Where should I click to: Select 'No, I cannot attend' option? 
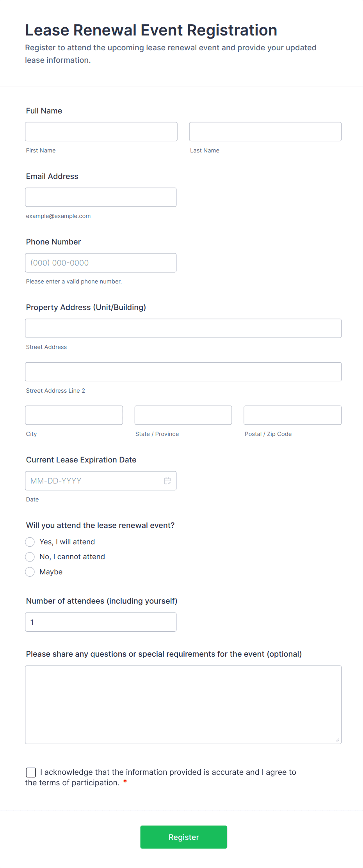coord(30,557)
